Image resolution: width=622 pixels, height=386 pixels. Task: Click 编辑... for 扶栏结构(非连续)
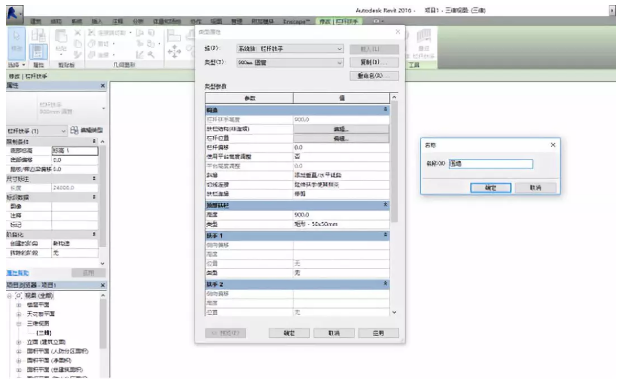[341, 129]
